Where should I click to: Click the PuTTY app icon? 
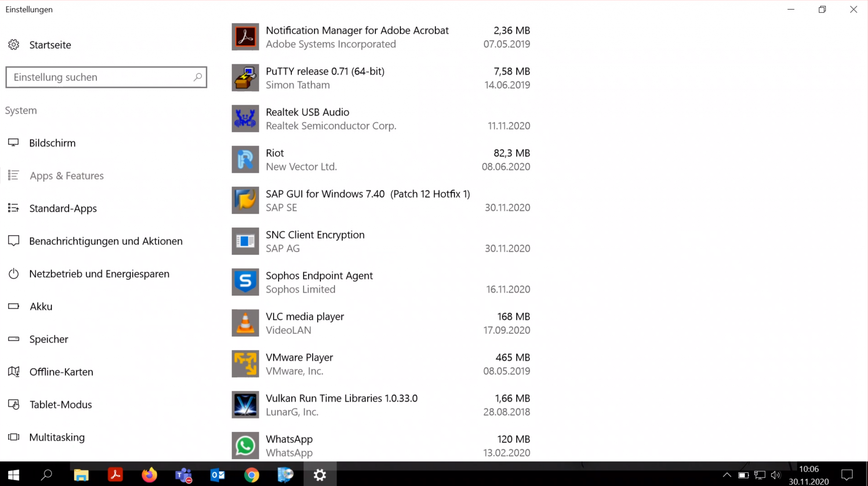(x=245, y=78)
